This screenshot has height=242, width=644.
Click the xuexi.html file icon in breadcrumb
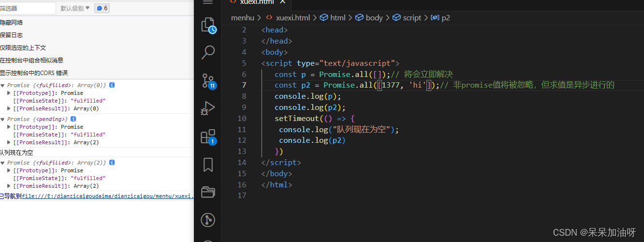(269, 17)
